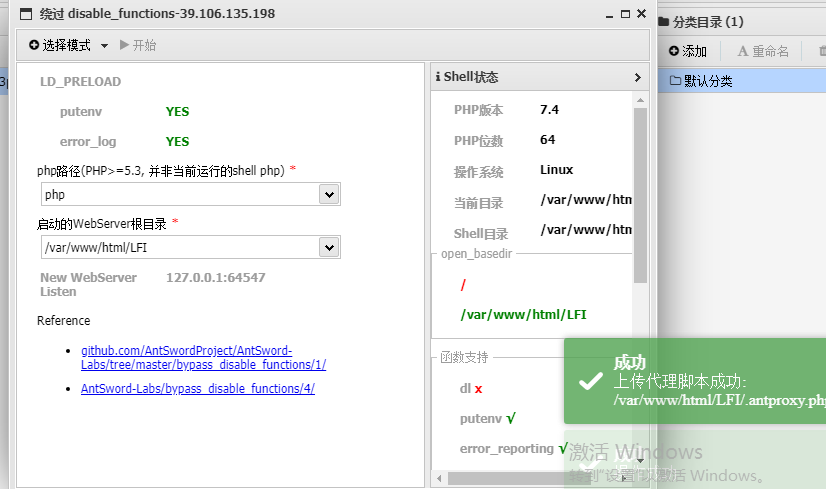Click the /var/www/html/LFI web root field
The width and height of the screenshot is (826, 489).
click(178, 247)
